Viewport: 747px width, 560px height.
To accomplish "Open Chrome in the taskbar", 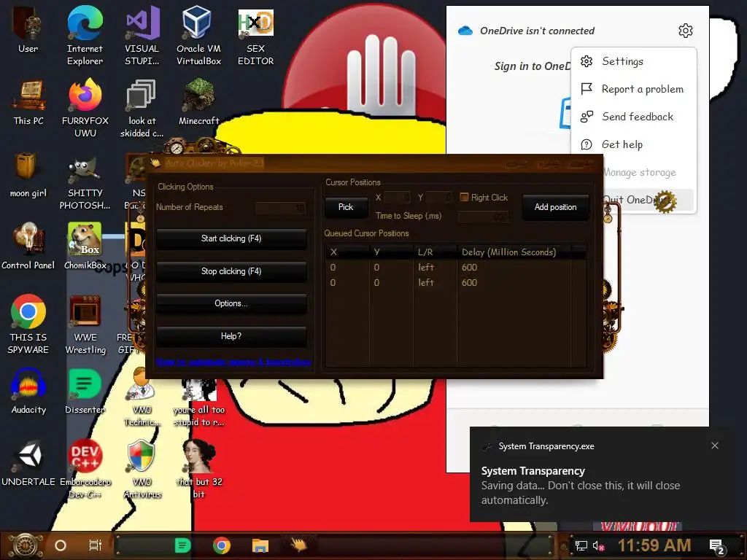I will point(222,545).
